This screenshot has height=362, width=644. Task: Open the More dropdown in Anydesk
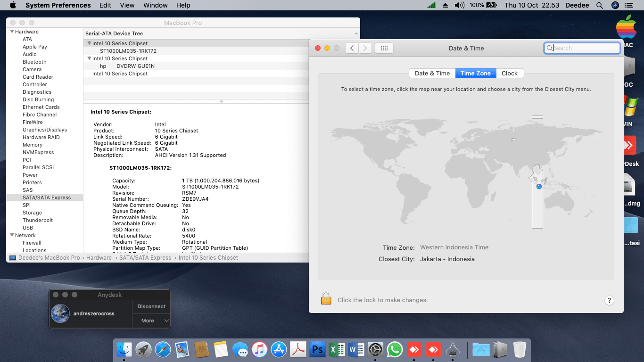[151, 321]
